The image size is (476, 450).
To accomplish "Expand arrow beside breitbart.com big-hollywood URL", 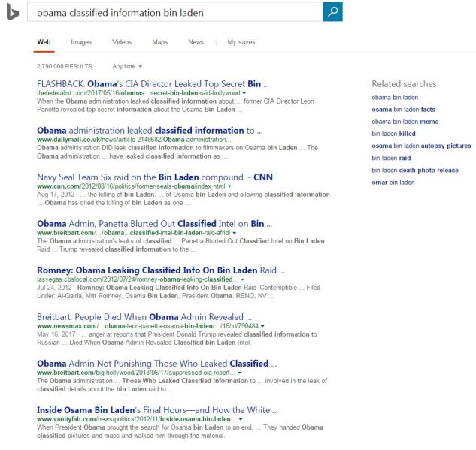I will [240, 373].
